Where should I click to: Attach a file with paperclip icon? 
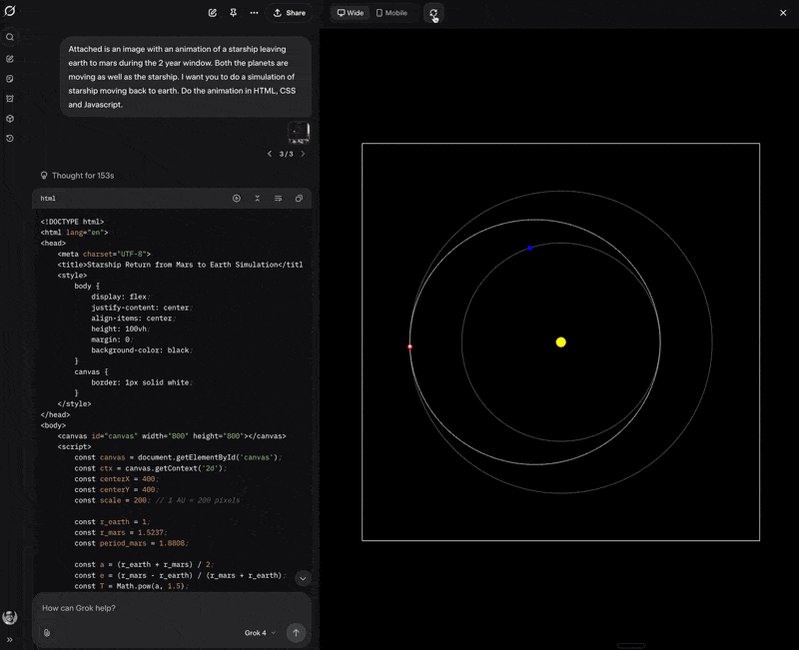point(47,633)
